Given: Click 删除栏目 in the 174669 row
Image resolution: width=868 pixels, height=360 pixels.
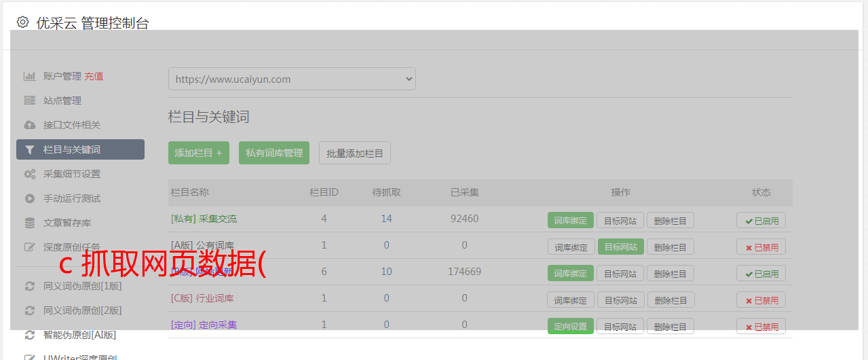Looking at the screenshot, I should [x=670, y=273].
